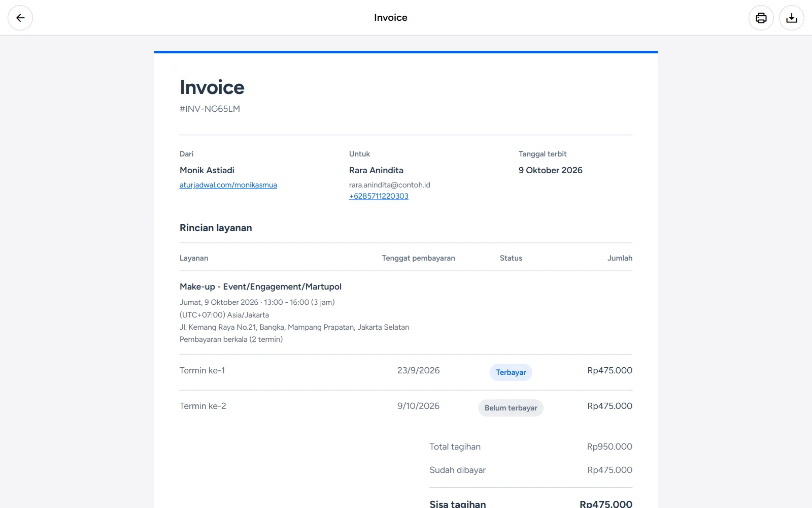812x508 pixels.
Task: Download the invoice via the download icon
Action: tap(792, 18)
